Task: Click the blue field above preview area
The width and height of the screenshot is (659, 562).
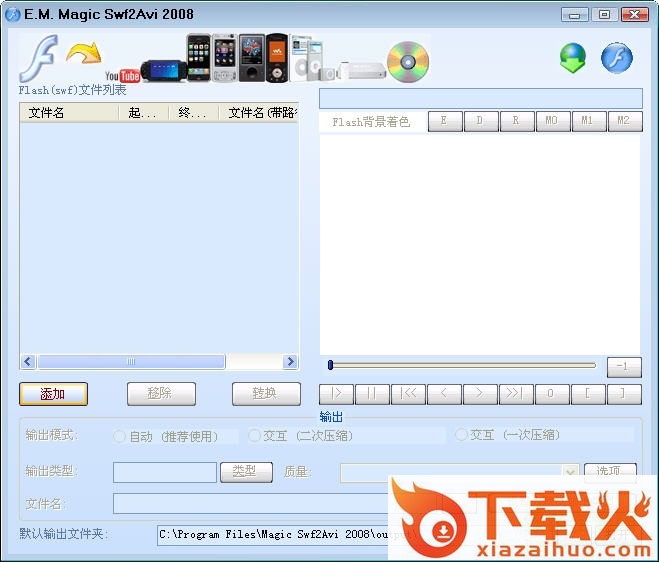Action: 481,98
